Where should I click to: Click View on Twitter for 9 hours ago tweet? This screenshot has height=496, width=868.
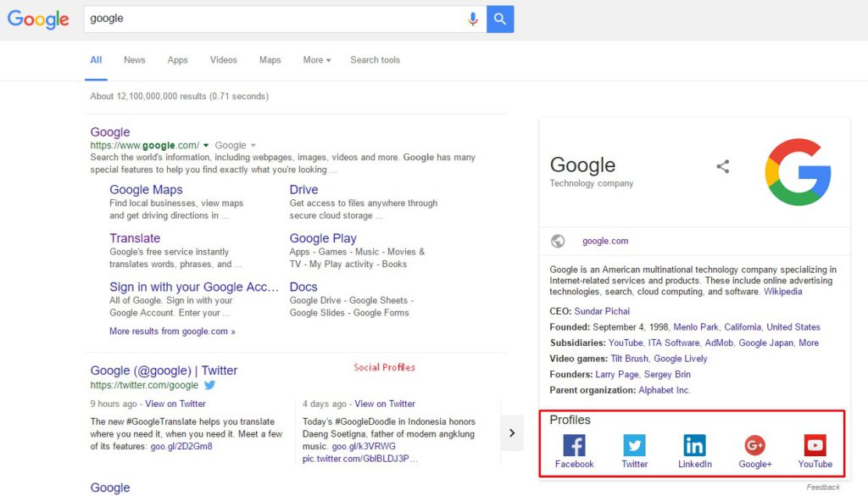(x=175, y=404)
